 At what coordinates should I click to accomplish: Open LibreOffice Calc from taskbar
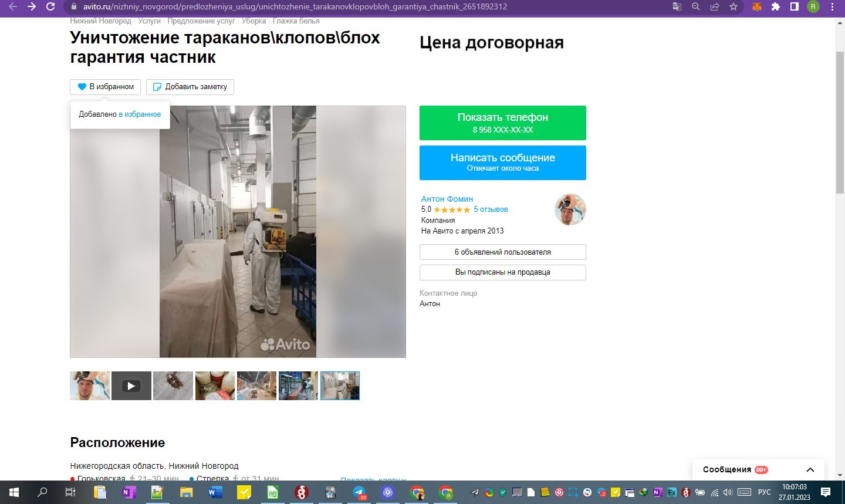pos(272,492)
